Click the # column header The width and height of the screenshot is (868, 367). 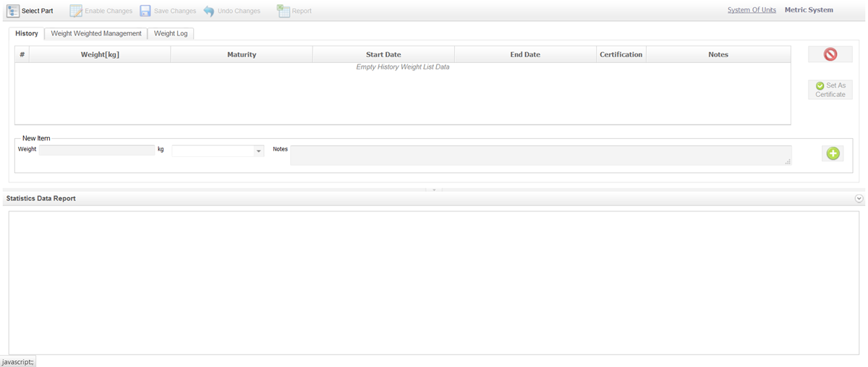tap(22, 54)
